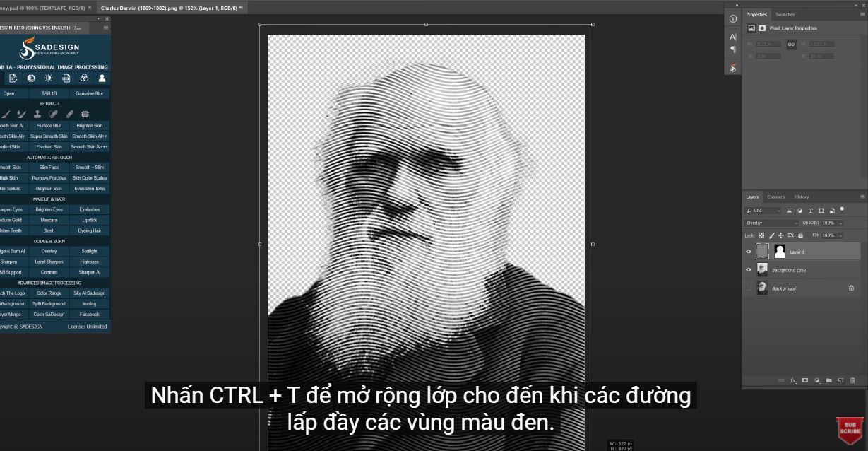Click the three overlapping circles icon
Image resolution: width=868 pixels, height=451 pixels.
(x=84, y=78)
